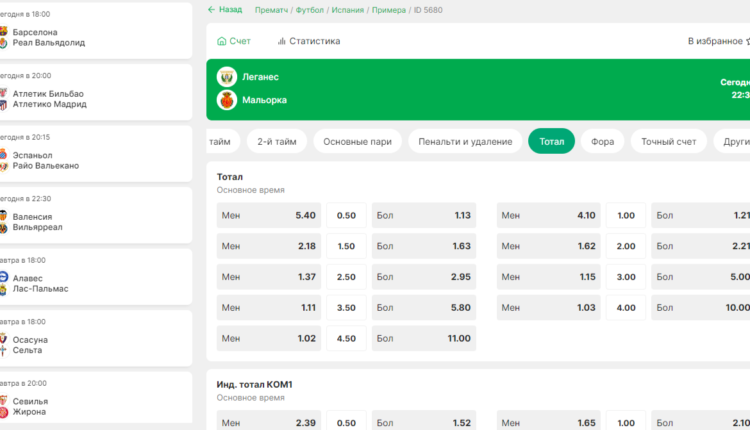Select the Фора market filter
The width and height of the screenshot is (750, 430).
tap(602, 142)
